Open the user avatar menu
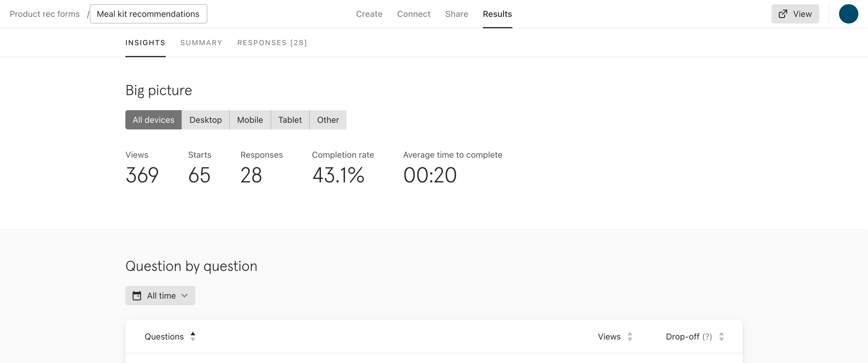Screen dimensions: 868x363 (848, 14)
